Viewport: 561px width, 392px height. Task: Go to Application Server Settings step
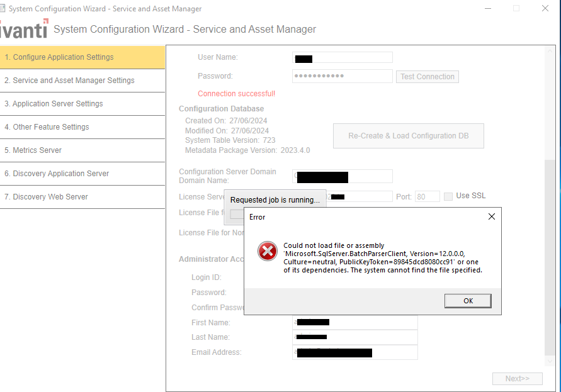[82, 104]
